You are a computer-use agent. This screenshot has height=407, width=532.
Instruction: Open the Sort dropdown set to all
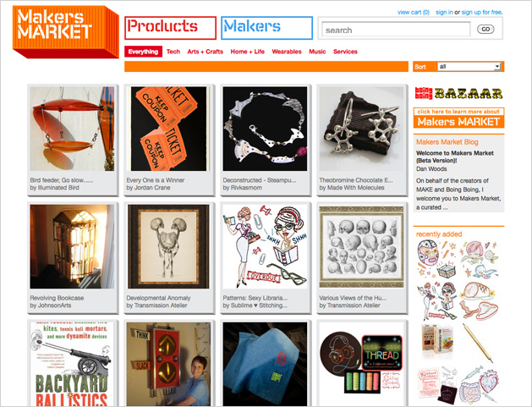[469, 67]
